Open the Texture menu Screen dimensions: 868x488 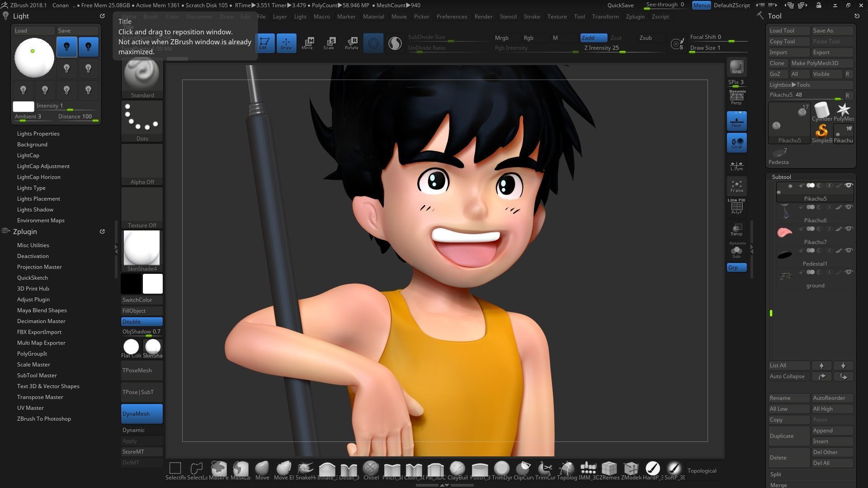point(557,17)
